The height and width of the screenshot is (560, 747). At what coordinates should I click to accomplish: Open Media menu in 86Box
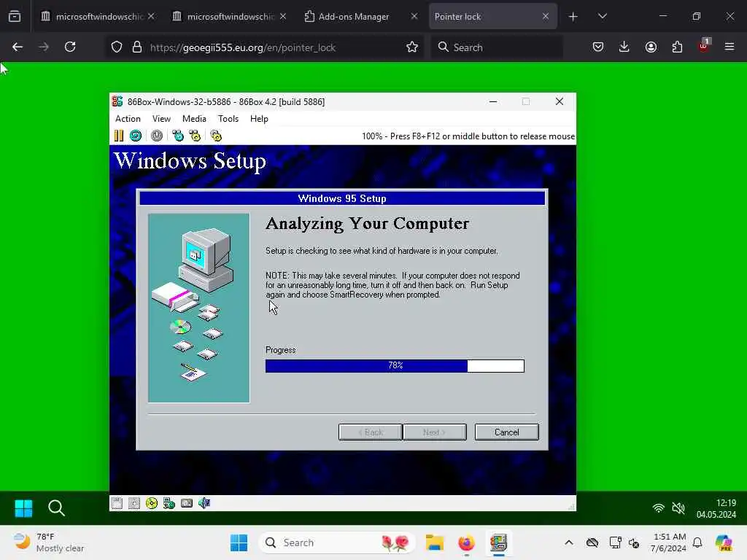coord(194,119)
